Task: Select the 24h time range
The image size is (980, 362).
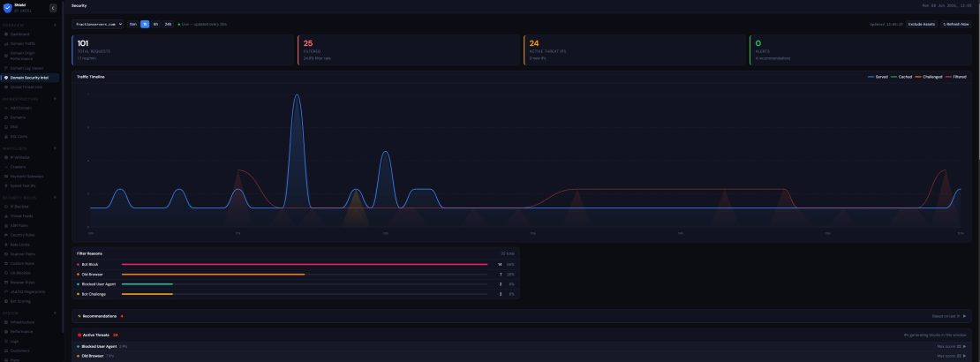Action: point(168,25)
